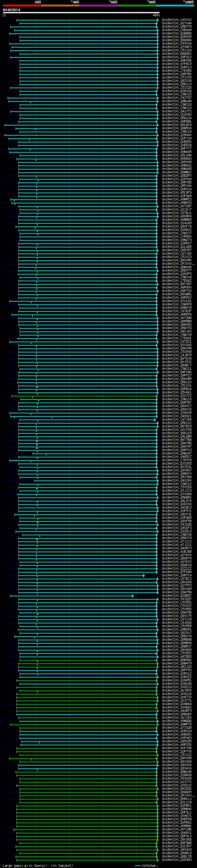The image size is (197, 868).
Task: Click the UniRef100_C4JBY9 entry
Action: pyautogui.click(x=176, y=355)
